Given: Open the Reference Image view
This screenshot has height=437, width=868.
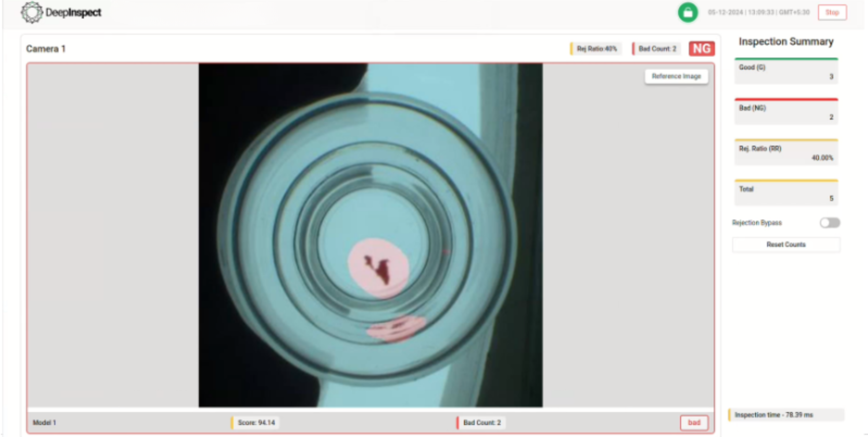Looking at the screenshot, I should pos(676,76).
